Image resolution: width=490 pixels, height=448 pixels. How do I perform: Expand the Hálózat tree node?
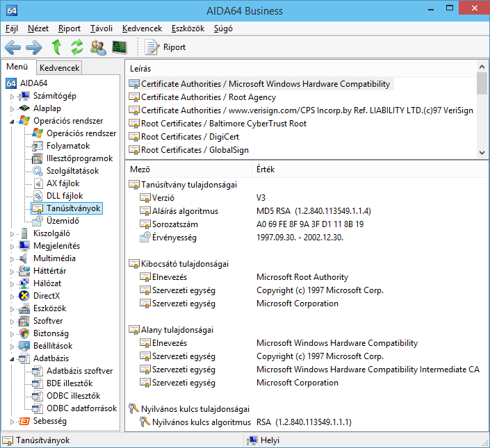tap(13, 284)
